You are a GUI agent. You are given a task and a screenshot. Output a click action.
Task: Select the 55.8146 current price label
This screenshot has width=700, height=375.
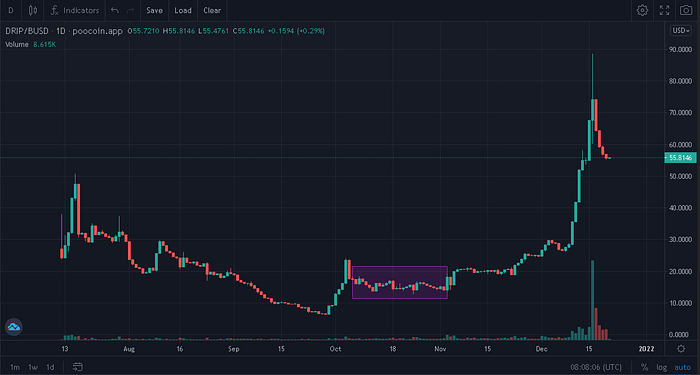coord(680,158)
